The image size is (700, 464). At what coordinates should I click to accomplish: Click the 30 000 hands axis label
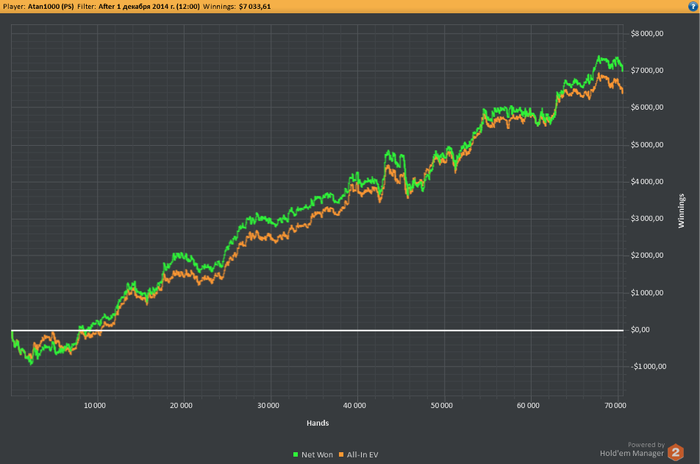pyautogui.click(x=268, y=405)
